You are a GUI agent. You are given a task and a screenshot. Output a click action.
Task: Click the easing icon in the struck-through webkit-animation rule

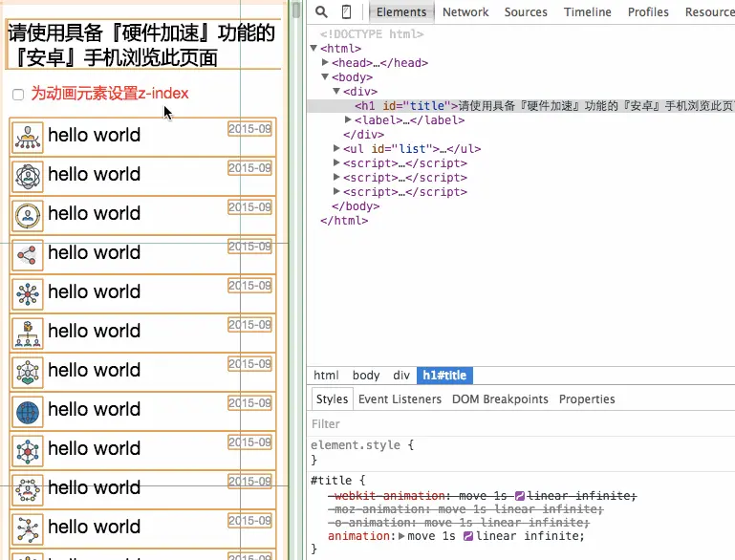click(519, 496)
